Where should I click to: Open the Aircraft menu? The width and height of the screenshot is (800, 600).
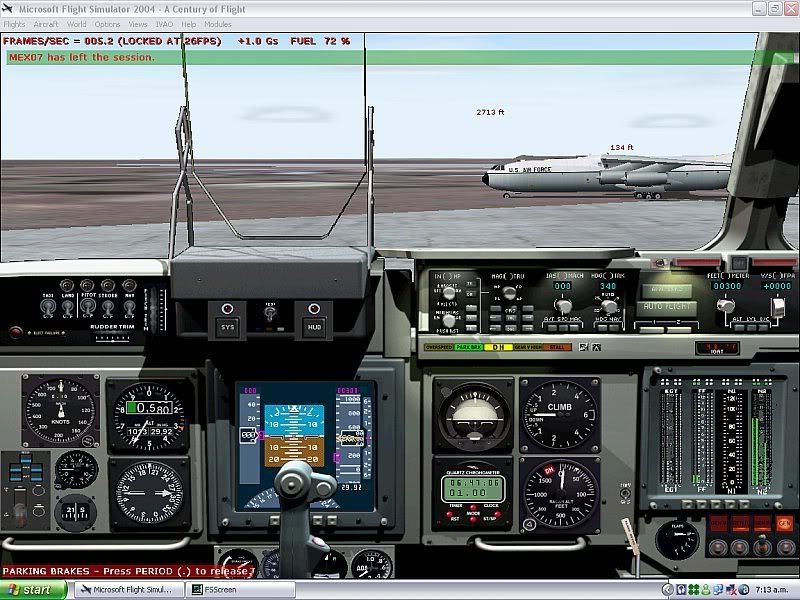point(46,24)
